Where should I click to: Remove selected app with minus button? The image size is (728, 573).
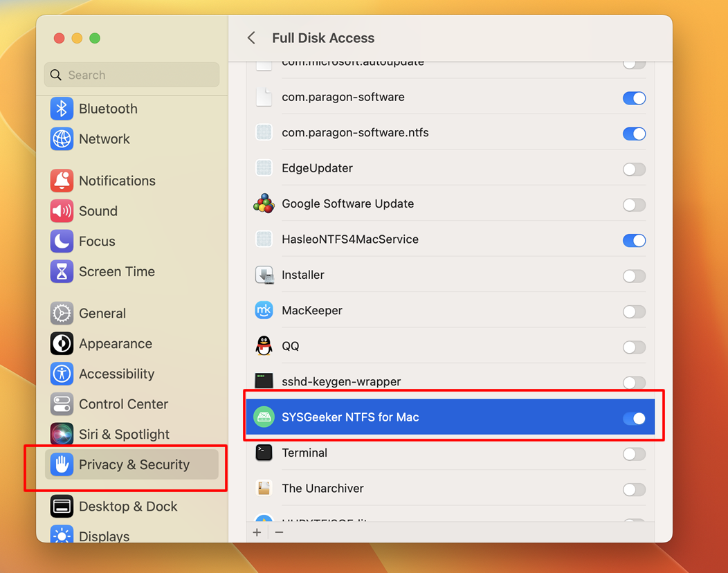click(x=279, y=532)
